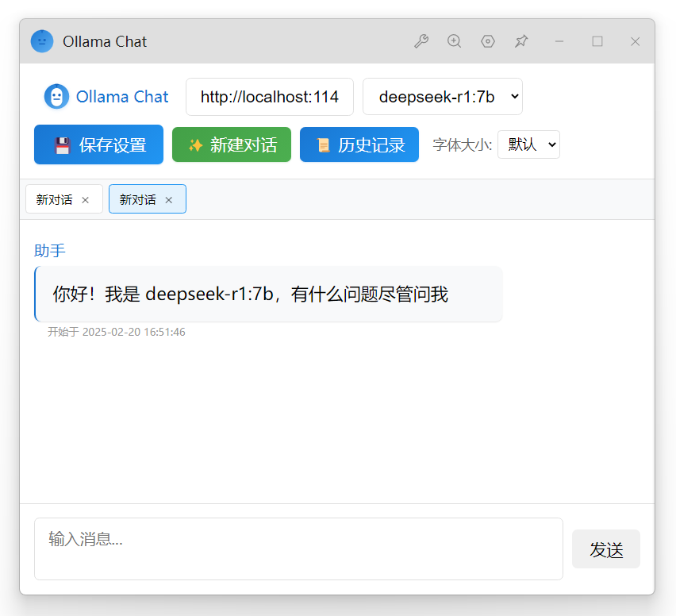Open the wrench tools icon in title bar

pyautogui.click(x=421, y=41)
